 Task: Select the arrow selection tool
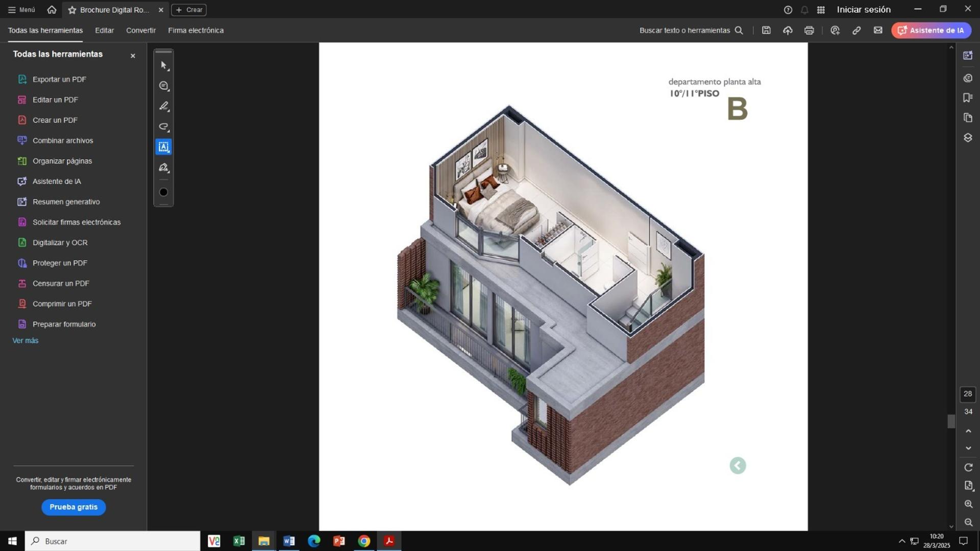163,65
